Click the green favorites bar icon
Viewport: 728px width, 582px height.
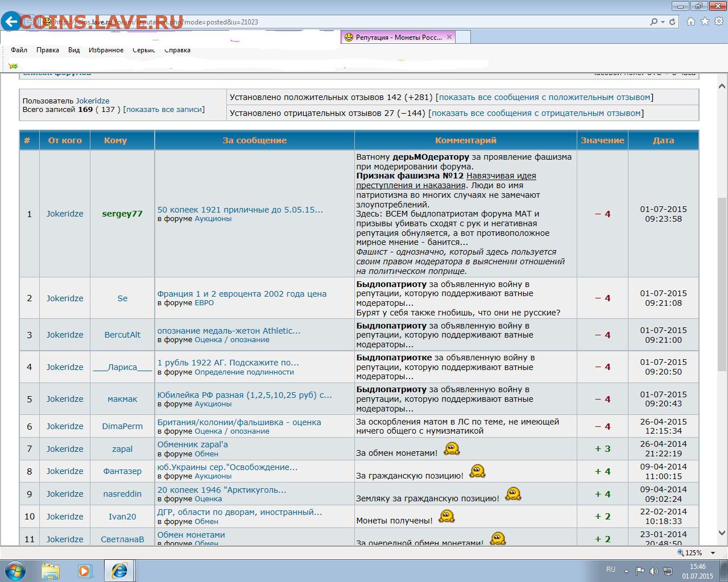(14, 65)
